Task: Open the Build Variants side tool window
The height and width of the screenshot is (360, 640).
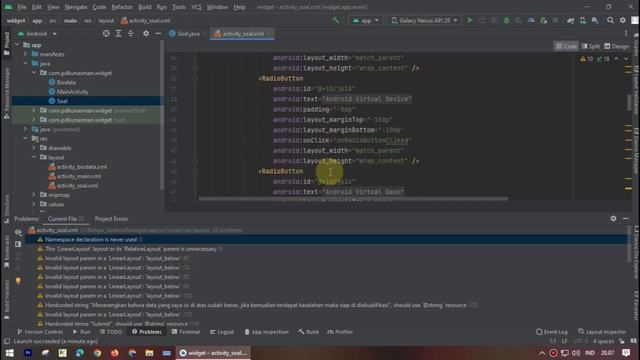Action: pyautogui.click(x=6, y=300)
